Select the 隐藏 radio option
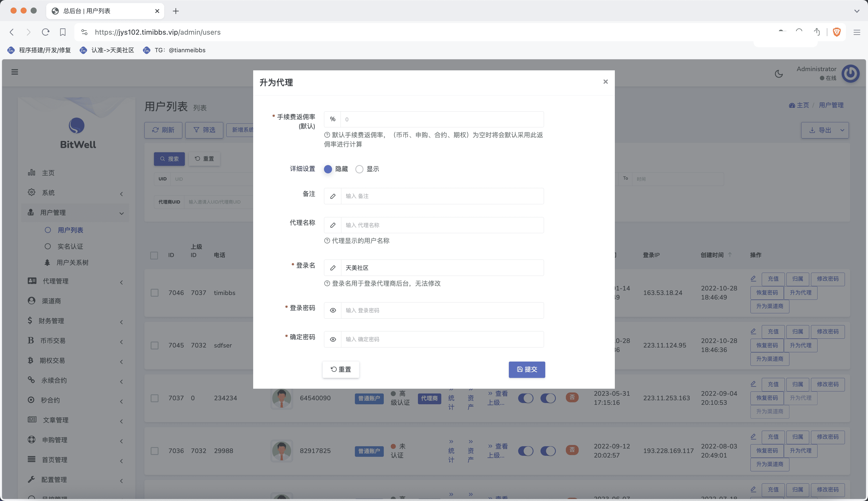The width and height of the screenshot is (868, 501). tap(328, 169)
